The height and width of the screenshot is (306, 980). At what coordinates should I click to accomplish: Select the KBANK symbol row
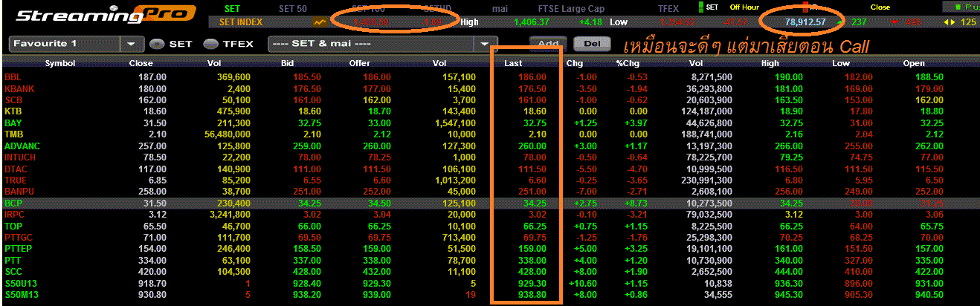click(x=490, y=88)
